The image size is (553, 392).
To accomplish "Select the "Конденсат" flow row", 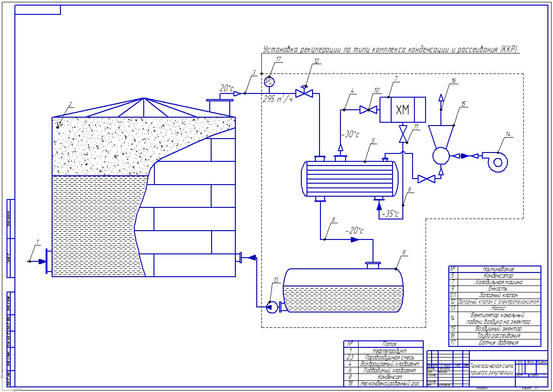I will [x=383, y=377].
